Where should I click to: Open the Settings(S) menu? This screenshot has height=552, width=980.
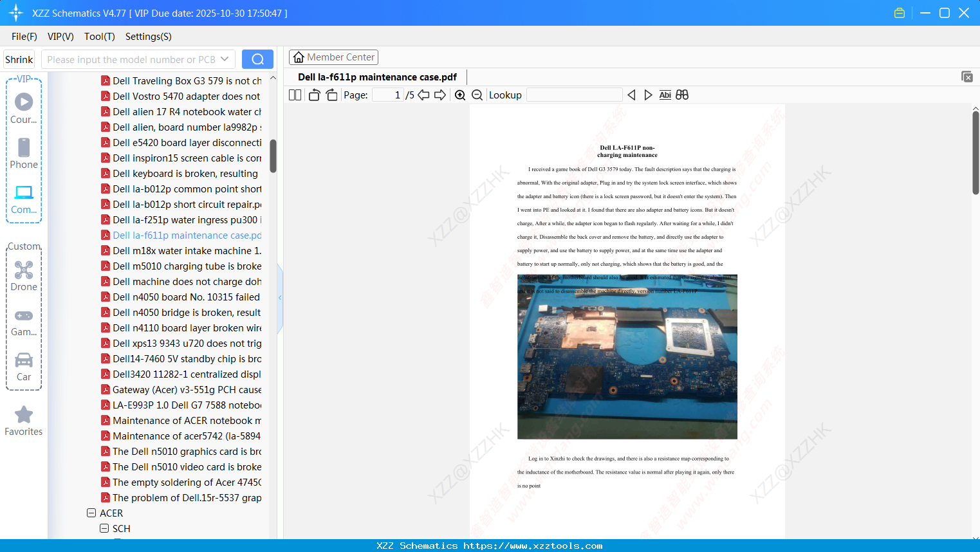pyautogui.click(x=149, y=37)
